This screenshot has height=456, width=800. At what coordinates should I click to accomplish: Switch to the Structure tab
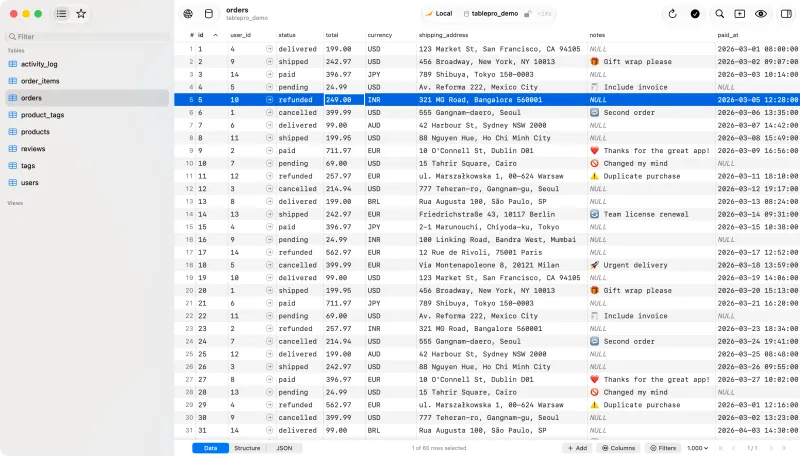pos(247,448)
